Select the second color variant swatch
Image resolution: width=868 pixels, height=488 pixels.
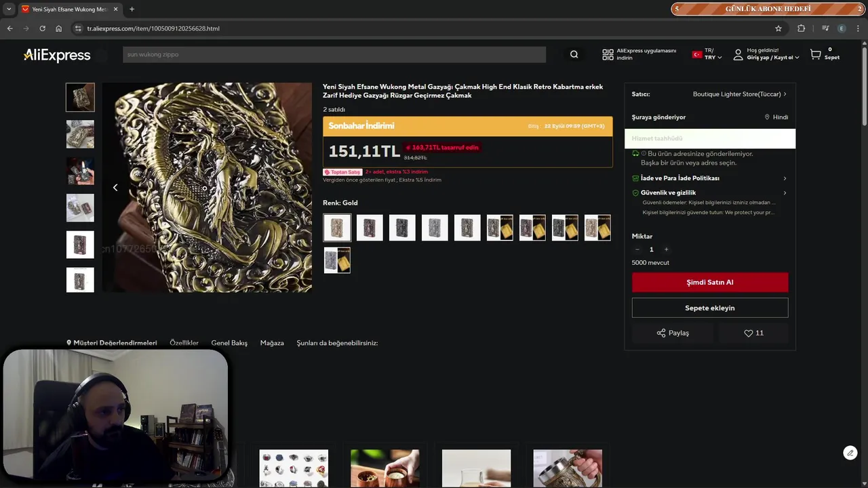pos(370,228)
